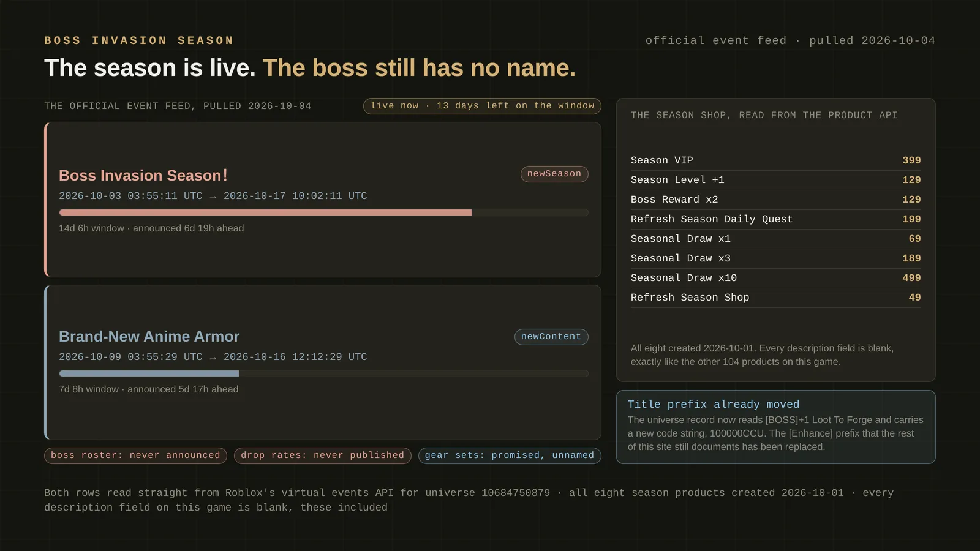Click the 'boss roster: never announced' chip
Image resolution: width=980 pixels, height=551 pixels.
coord(135,455)
